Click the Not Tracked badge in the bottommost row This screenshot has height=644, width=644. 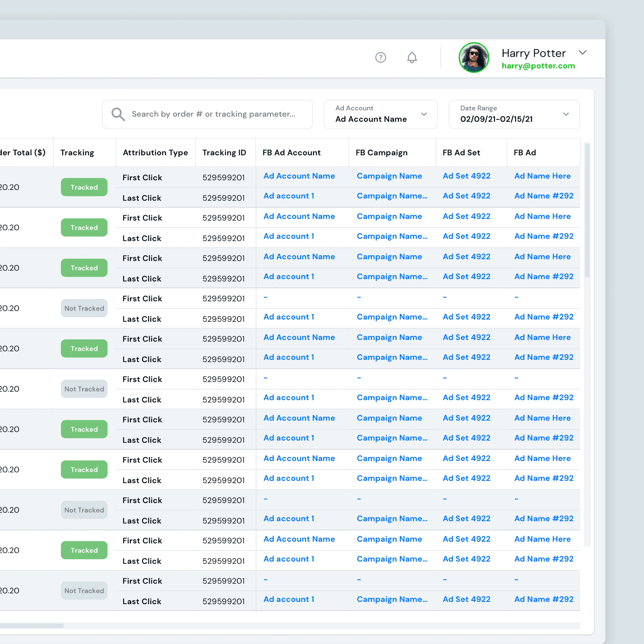click(x=84, y=590)
